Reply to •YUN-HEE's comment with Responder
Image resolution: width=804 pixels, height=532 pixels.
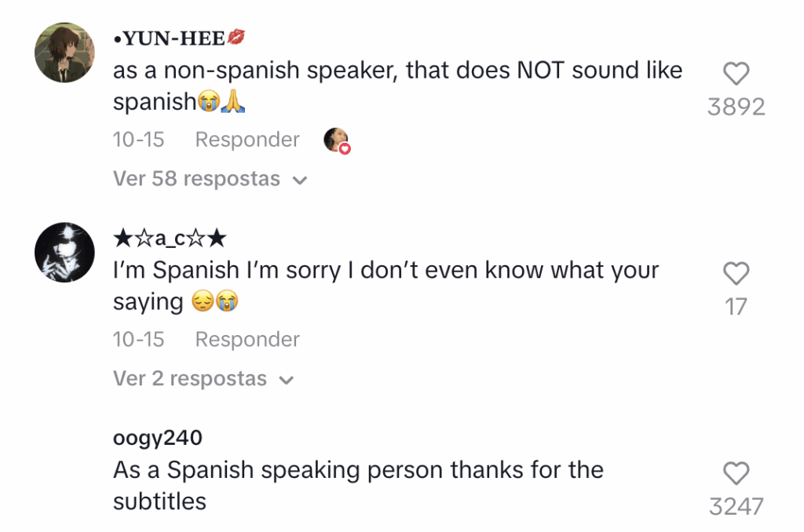(247, 140)
